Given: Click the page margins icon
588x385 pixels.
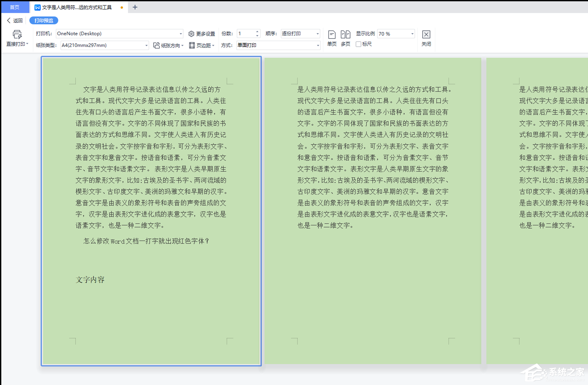Looking at the screenshot, I should (x=192, y=46).
